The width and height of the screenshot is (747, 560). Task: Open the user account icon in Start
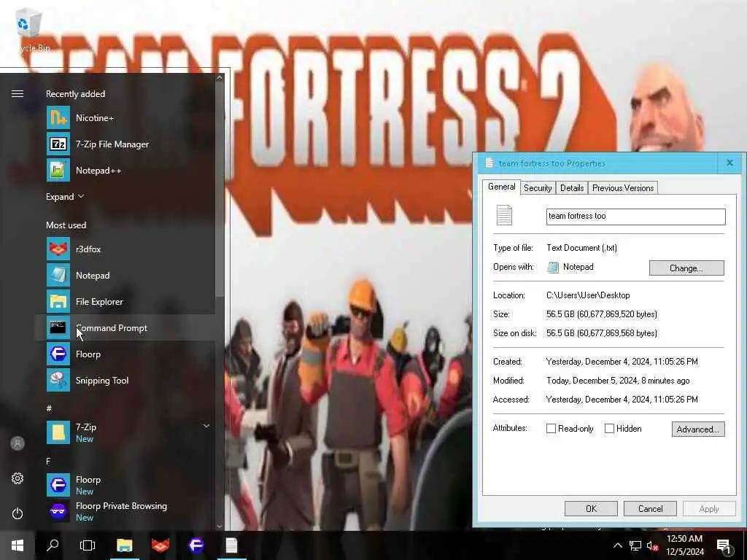18,443
